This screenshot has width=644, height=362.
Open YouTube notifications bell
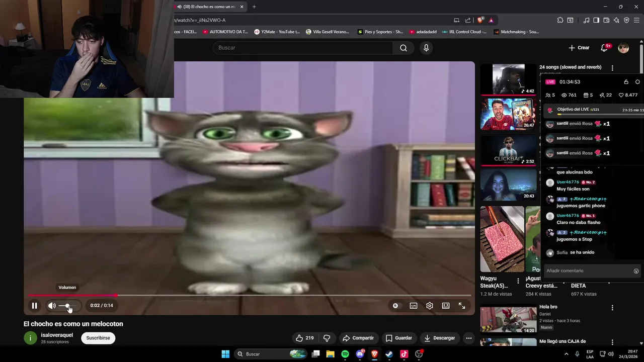point(605,48)
